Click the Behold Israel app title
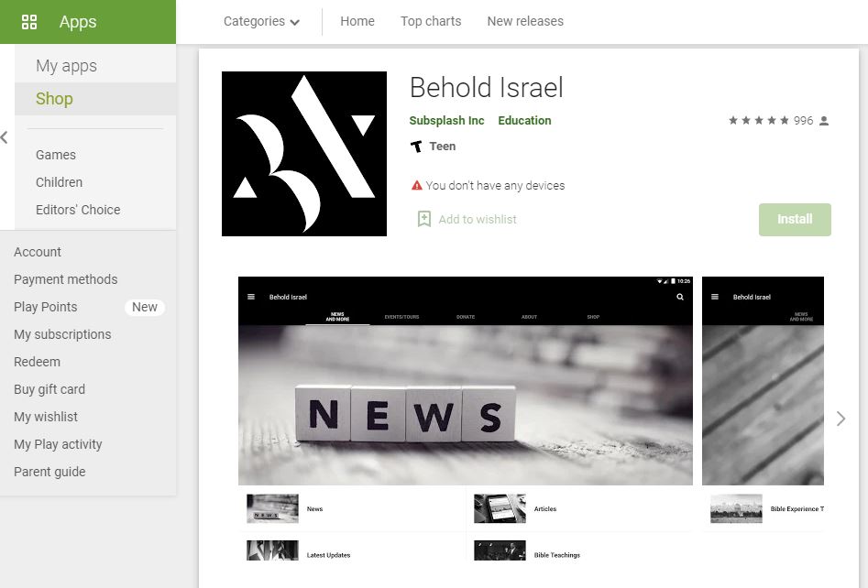 pos(487,88)
